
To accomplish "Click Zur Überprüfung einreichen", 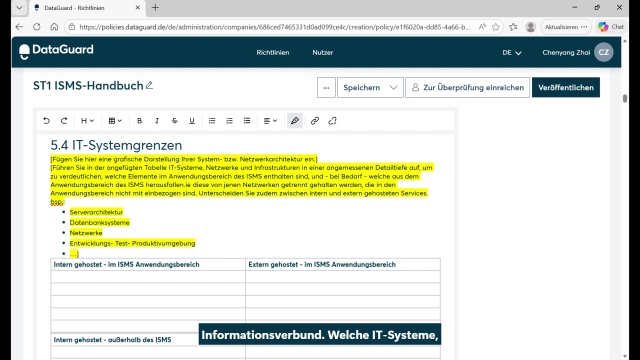I will pos(467,87).
